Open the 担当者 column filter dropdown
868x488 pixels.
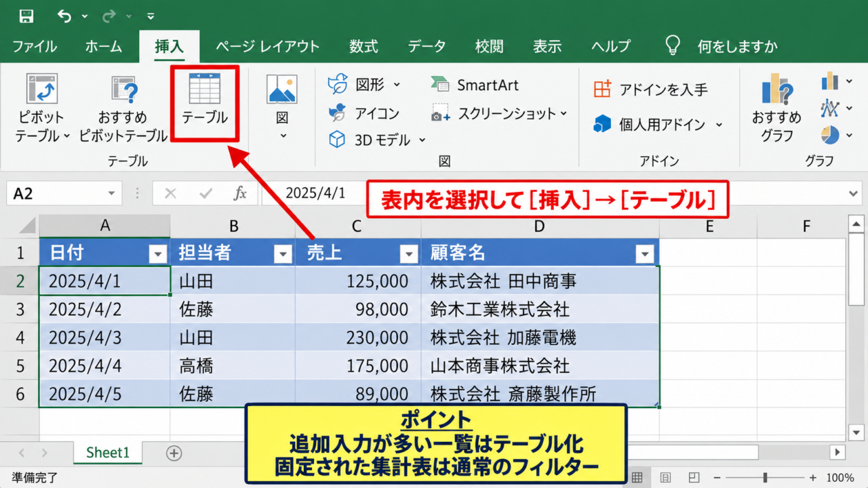click(x=283, y=254)
